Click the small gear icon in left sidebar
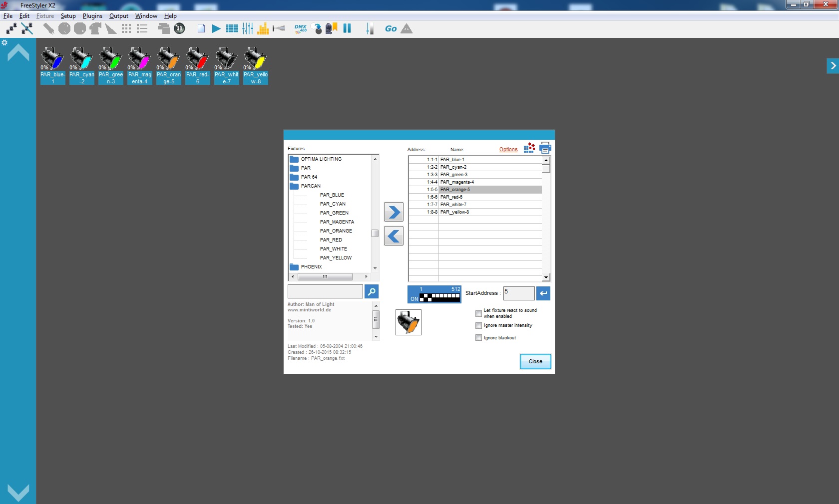Screen dimensions: 839x504 click(4, 43)
